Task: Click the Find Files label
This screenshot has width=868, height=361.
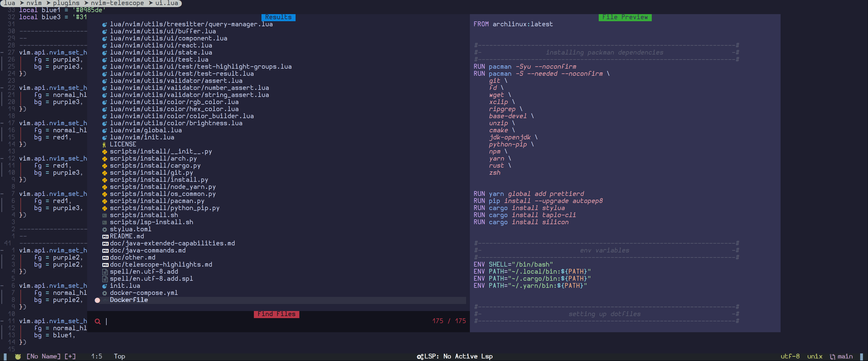Action: (276, 314)
